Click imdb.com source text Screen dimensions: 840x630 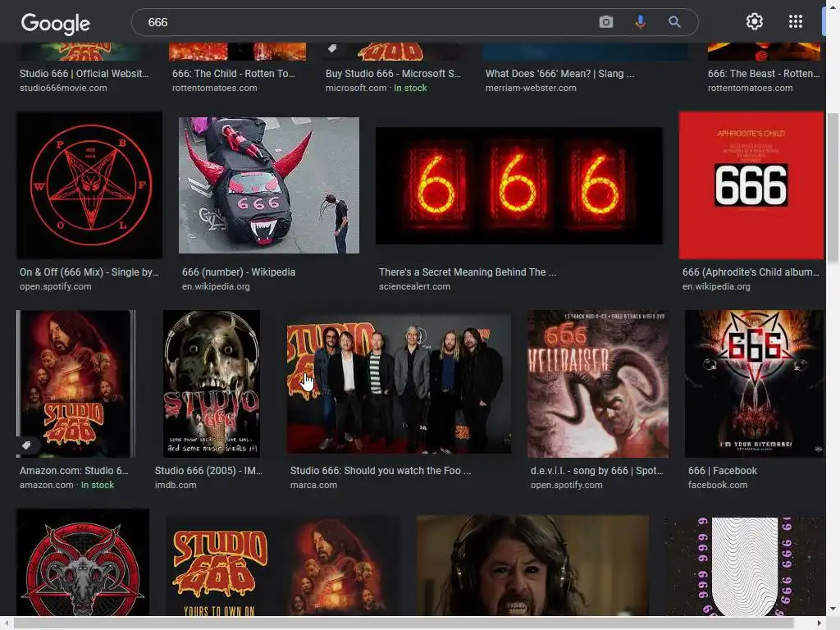point(176,485)
